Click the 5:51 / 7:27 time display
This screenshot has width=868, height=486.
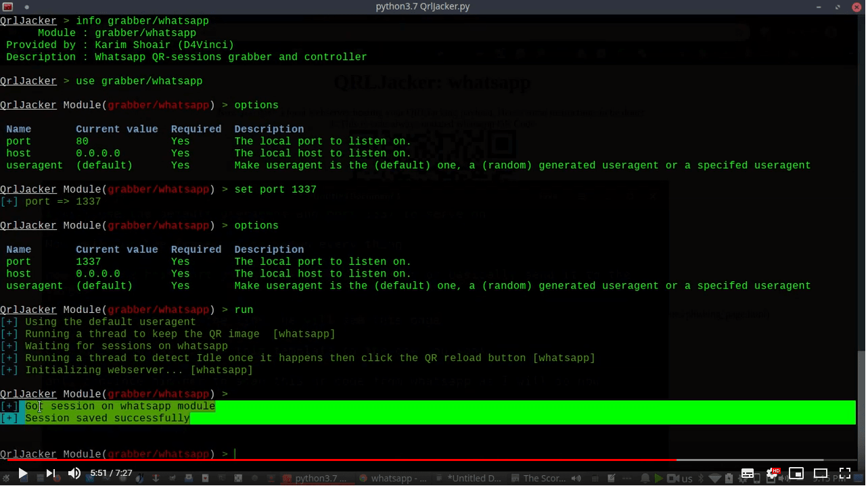[x=110, y=473]
